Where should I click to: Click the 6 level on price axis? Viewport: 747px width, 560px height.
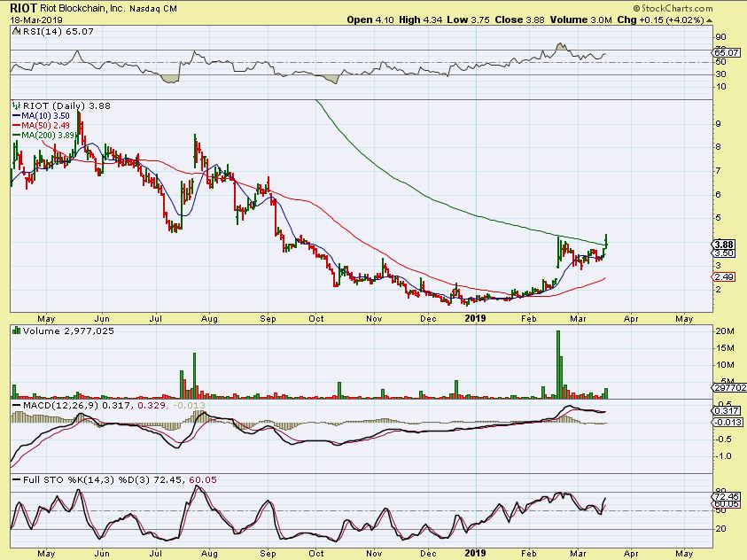click(719, 195)
